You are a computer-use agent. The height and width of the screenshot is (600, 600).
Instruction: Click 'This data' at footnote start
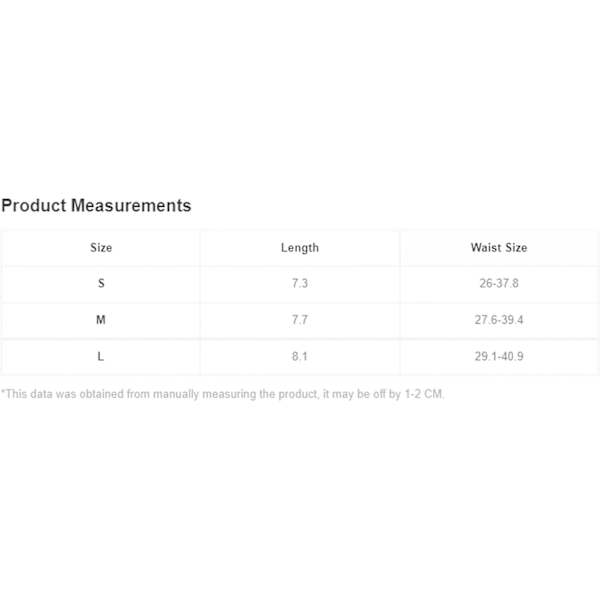coord(27,394)
